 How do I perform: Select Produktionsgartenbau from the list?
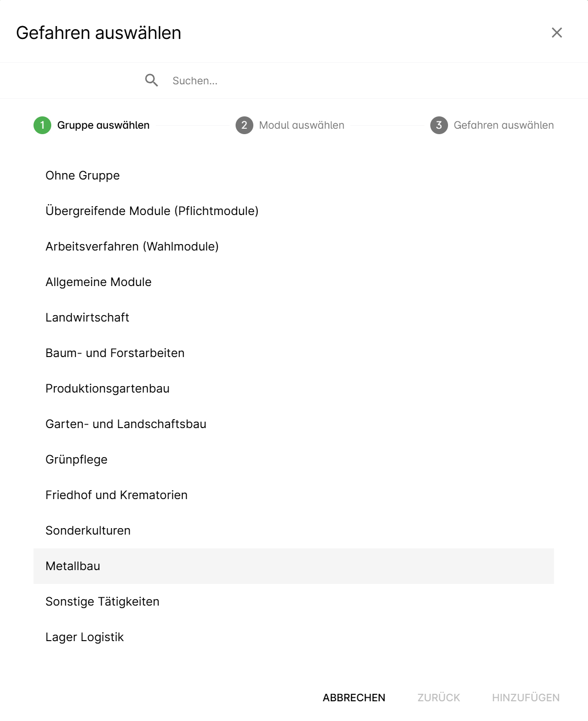point(107,389)
